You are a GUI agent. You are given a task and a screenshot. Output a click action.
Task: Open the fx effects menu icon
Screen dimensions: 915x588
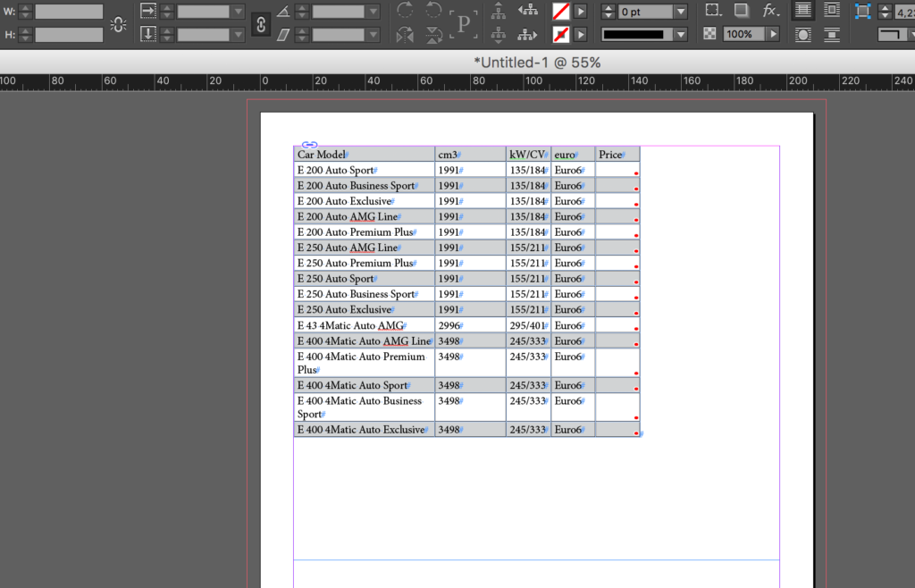point(771,10)
